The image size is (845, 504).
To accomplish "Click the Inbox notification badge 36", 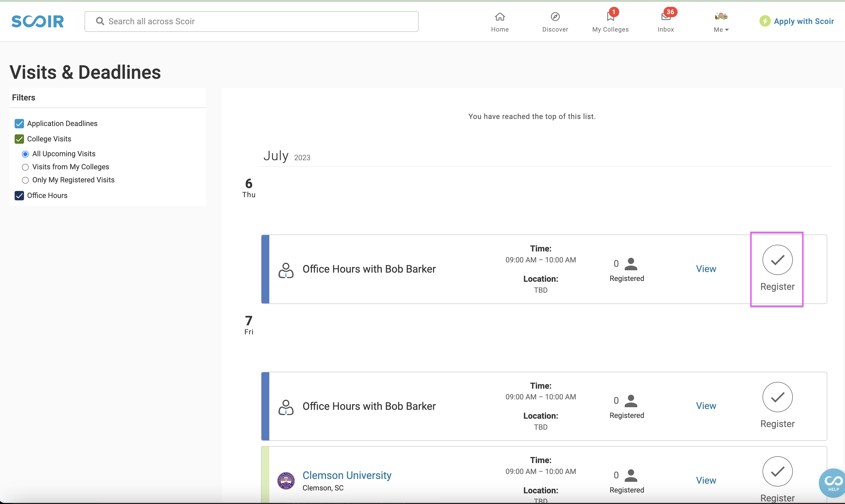I will (x=670, y=12).
